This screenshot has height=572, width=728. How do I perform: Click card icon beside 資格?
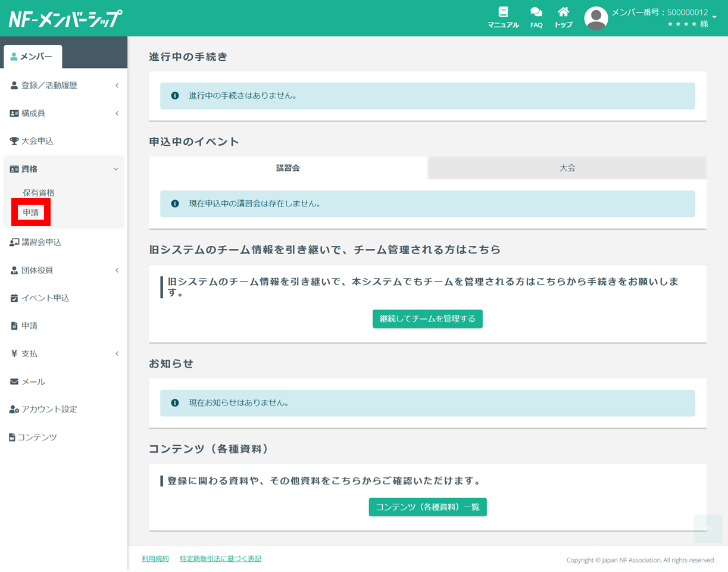(x=14, y=169)
